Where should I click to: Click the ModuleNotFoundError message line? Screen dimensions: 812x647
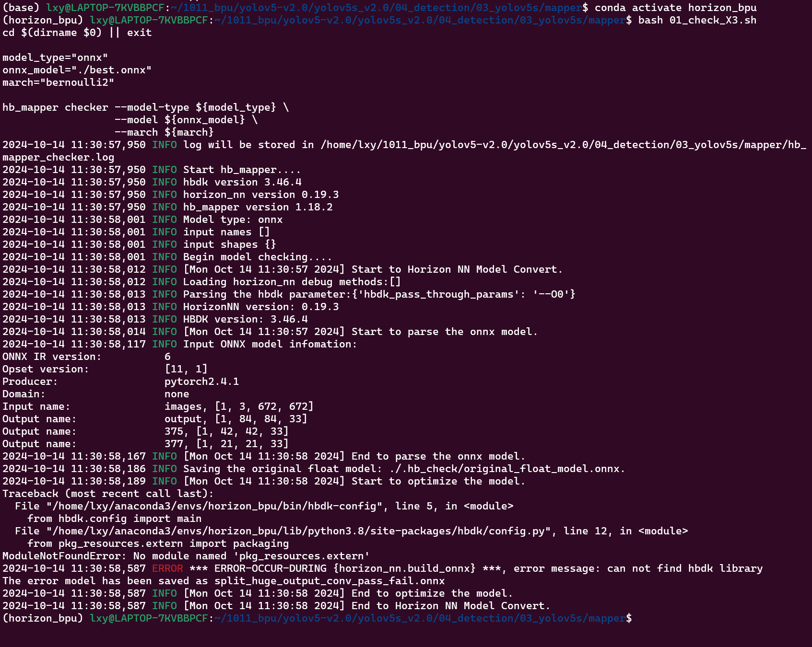pos(186,556)
